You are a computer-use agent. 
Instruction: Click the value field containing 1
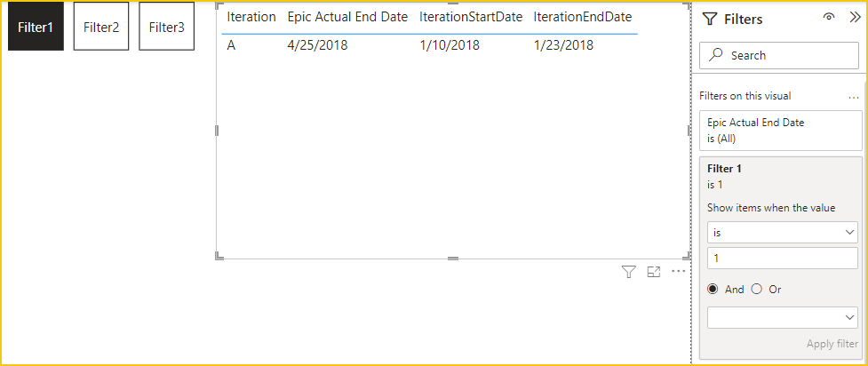point(782,259)
